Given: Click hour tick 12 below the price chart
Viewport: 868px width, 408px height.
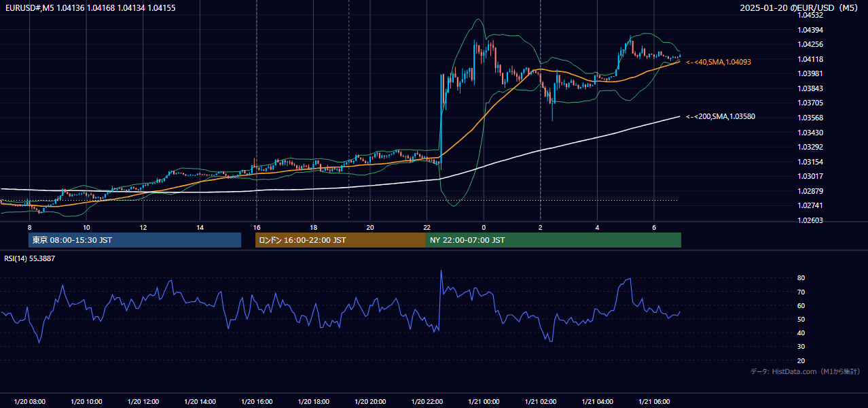Looking at the screenshot, I should click(x=143, y=227).
